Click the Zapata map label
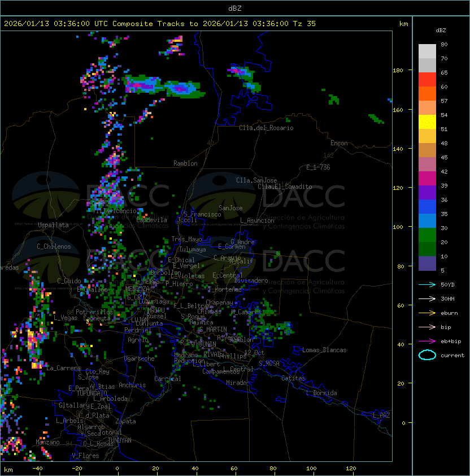This screenshot has width=470, height=476. 125,421
